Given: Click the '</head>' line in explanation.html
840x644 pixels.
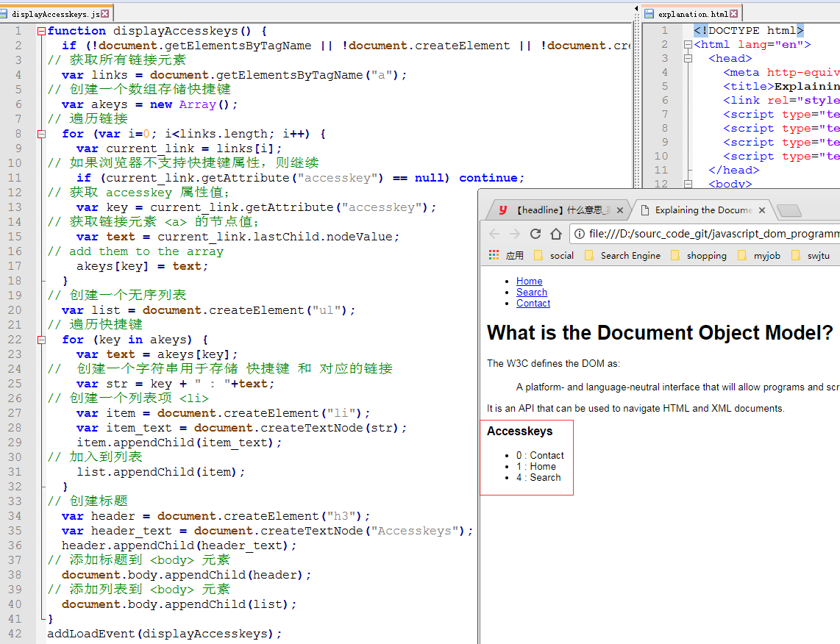Looking at the screenshot, I should click(734, 170).
